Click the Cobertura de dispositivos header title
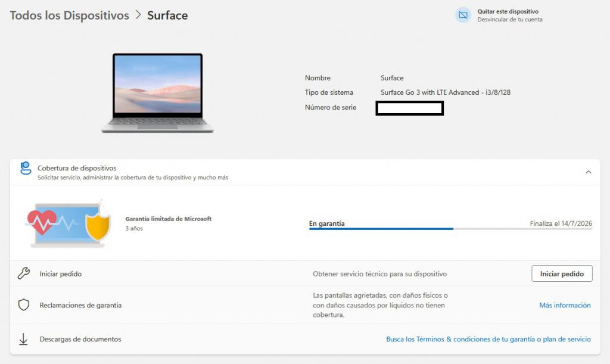 coord(77,168)
